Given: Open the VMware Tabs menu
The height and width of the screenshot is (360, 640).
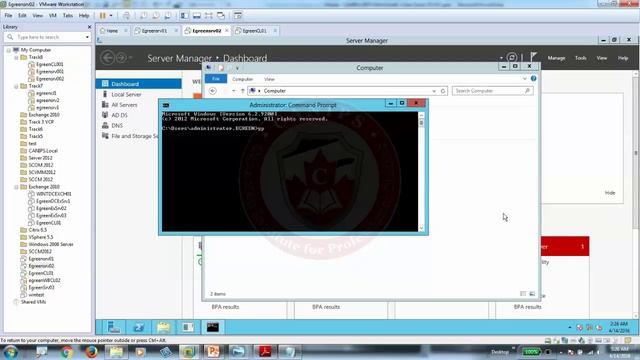Looking at the screenshot, I should pos(68,16).
